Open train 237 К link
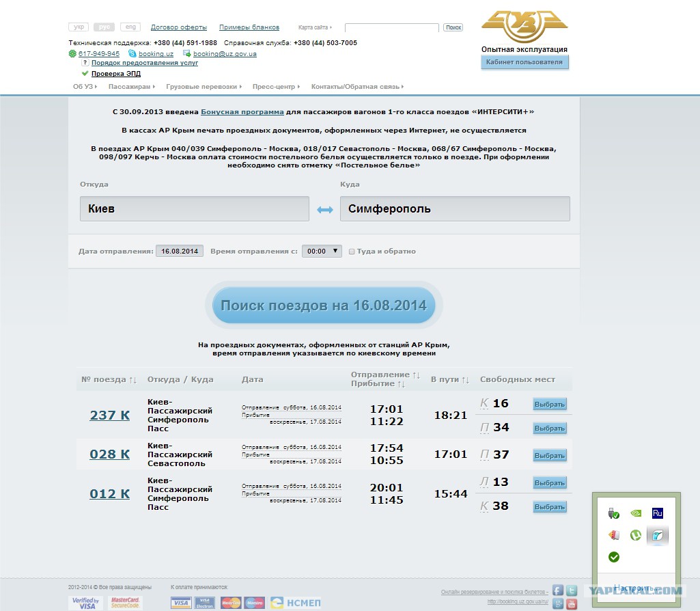 point(110,415)
